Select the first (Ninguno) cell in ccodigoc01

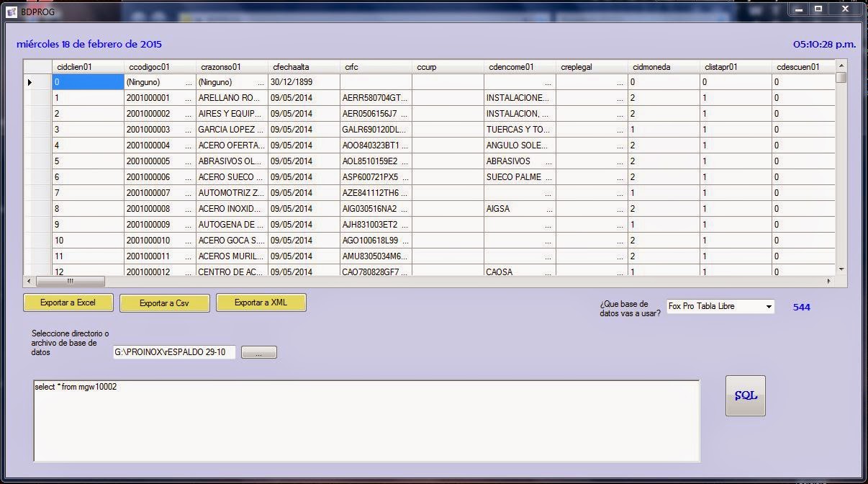(x=160, y=82)
